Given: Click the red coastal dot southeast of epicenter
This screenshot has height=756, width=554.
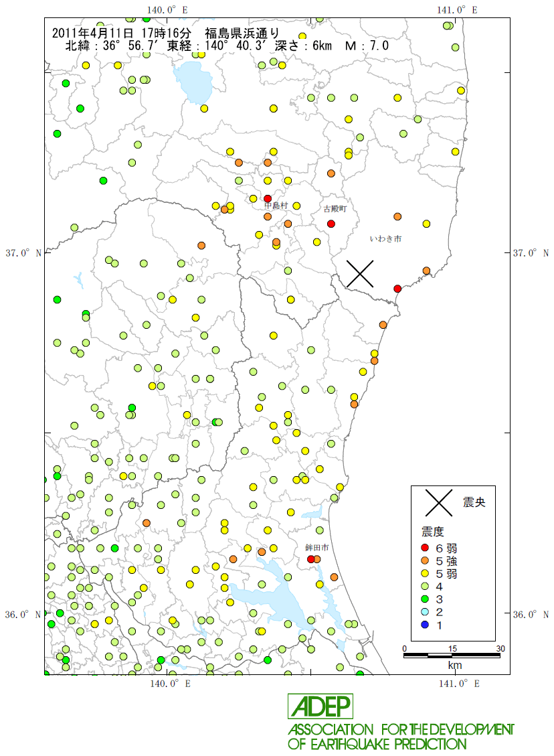Looking at the screenshot, I should tap(397, 289).
